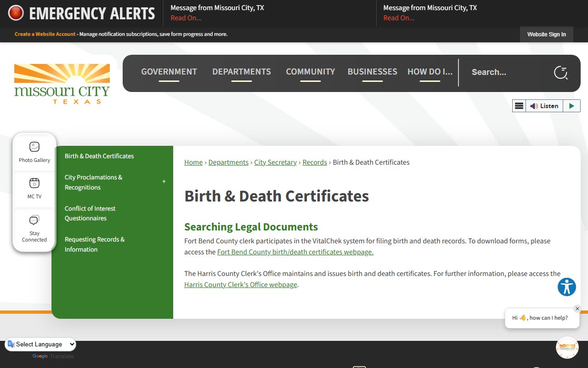Click the first 'Message from Missouri City, TX' text

(217, 8)
